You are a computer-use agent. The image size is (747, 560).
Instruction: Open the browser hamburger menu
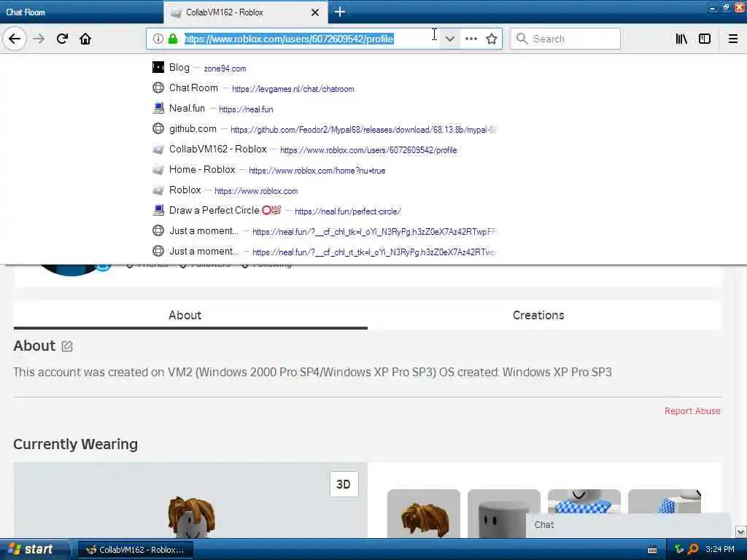click(732, 39)
